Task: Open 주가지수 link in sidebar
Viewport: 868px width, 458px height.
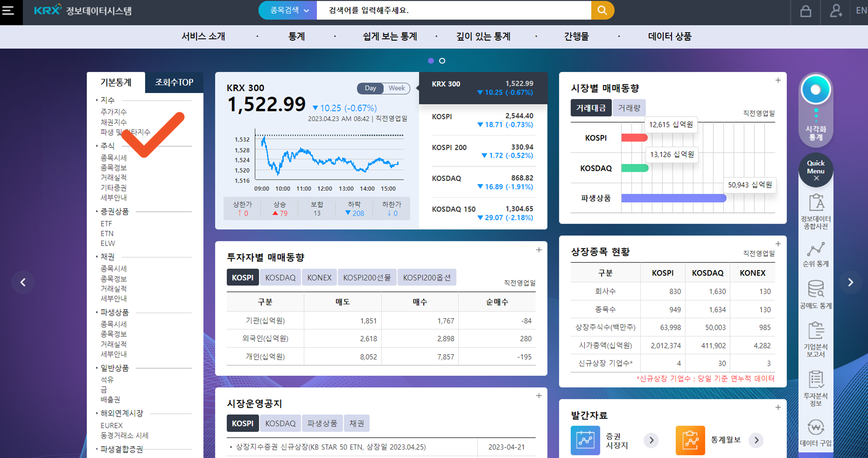Action: pyautogui.click(x=114, y=112)
